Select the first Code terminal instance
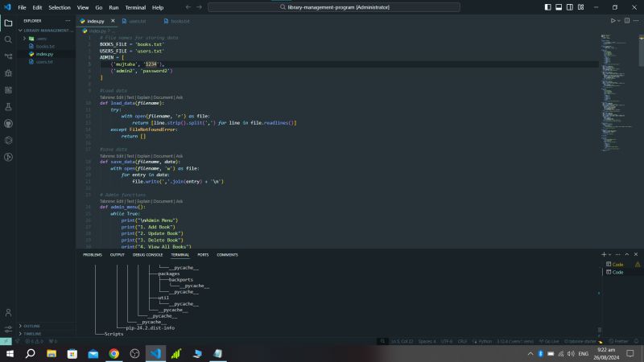The height and width of the screenshot is (362, 644). click(617, 265)
